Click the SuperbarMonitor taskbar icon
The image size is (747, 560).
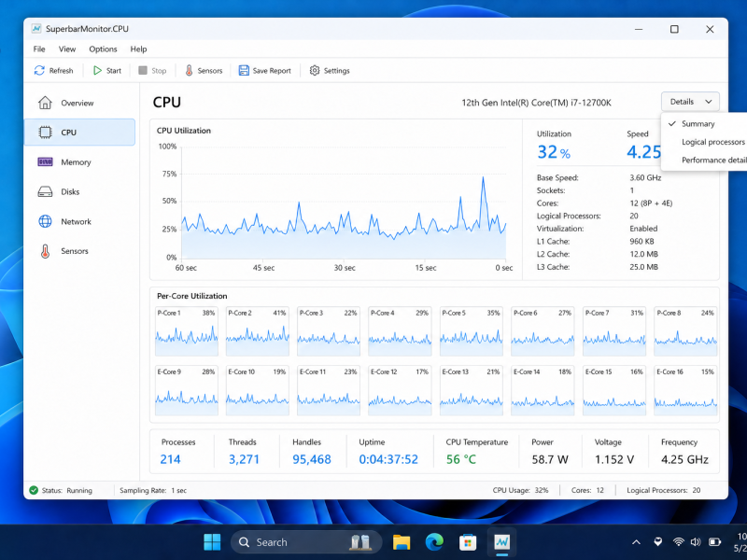coord(502,542)
